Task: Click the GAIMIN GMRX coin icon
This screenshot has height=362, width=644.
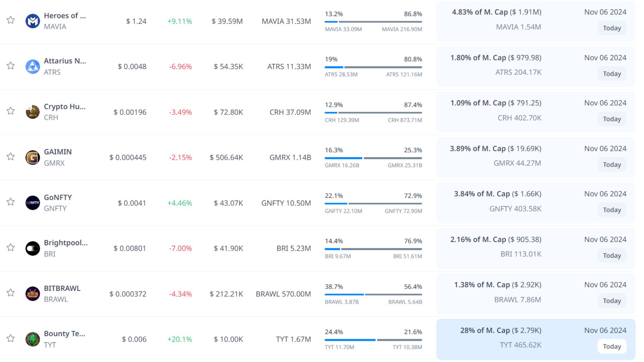Action: tap(33, 158)
